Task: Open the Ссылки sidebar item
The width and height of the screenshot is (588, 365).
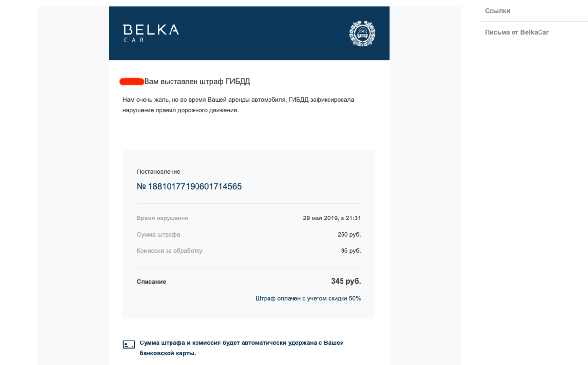Action: tap(497, 11)
